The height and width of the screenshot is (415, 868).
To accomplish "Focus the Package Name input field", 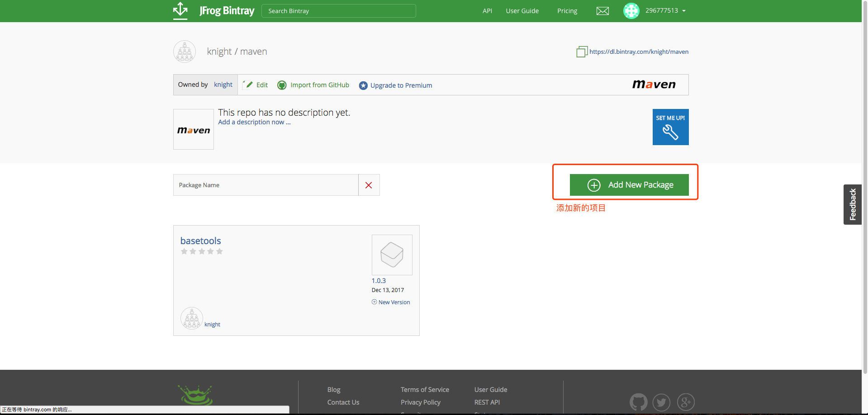I will [266, 185].
